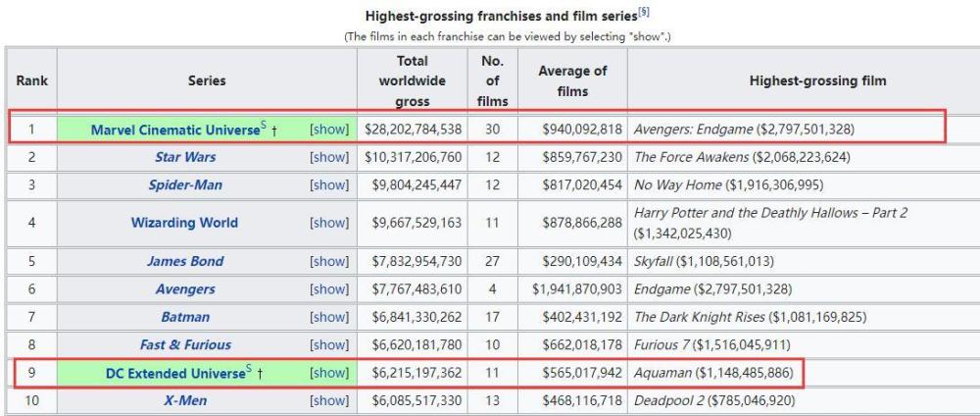Expand the James Bond row

point(329,261)
